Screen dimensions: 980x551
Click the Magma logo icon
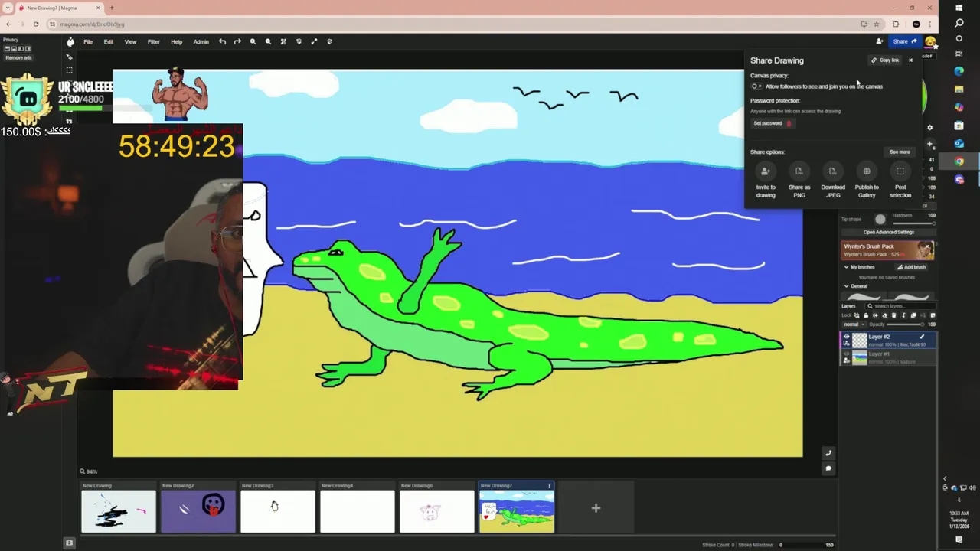point(70,41)
